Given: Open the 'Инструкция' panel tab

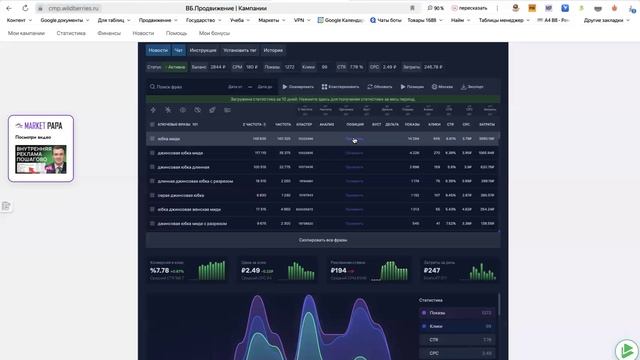Looking at the screenshot, I should click(x=203, y=50).
